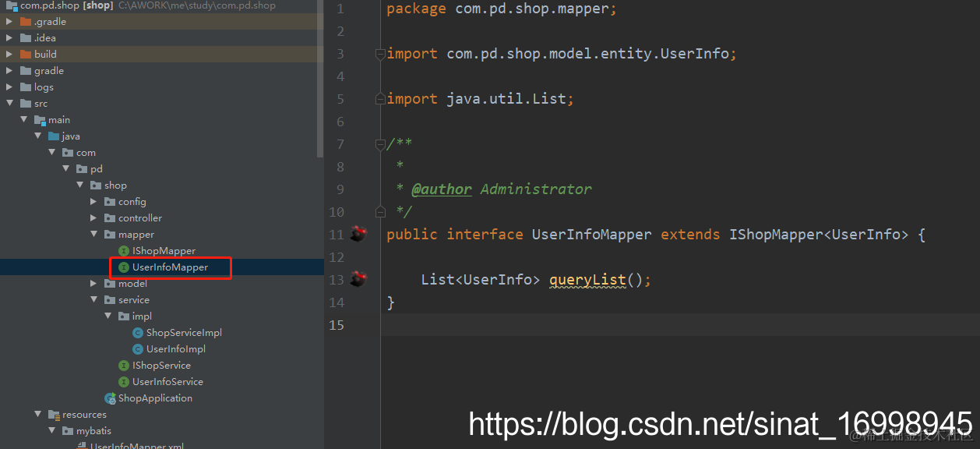Select the IShopMapper file
Screen dimensions: 980x449
pos(164,251)
